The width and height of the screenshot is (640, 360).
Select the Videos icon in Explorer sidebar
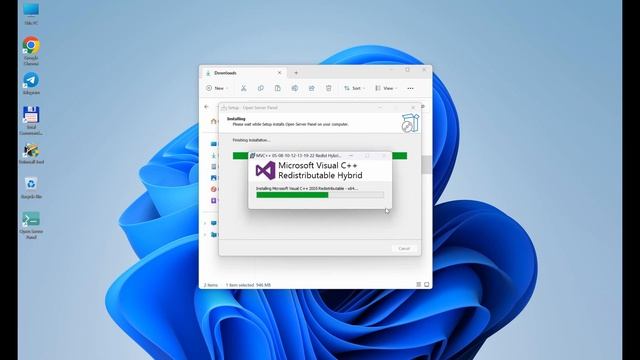213,200
